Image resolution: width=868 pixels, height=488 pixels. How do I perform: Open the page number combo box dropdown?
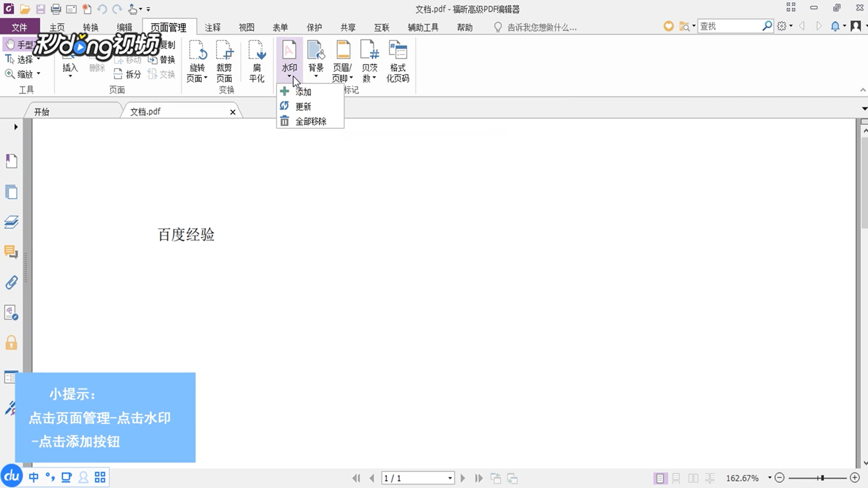coord(450,478)
